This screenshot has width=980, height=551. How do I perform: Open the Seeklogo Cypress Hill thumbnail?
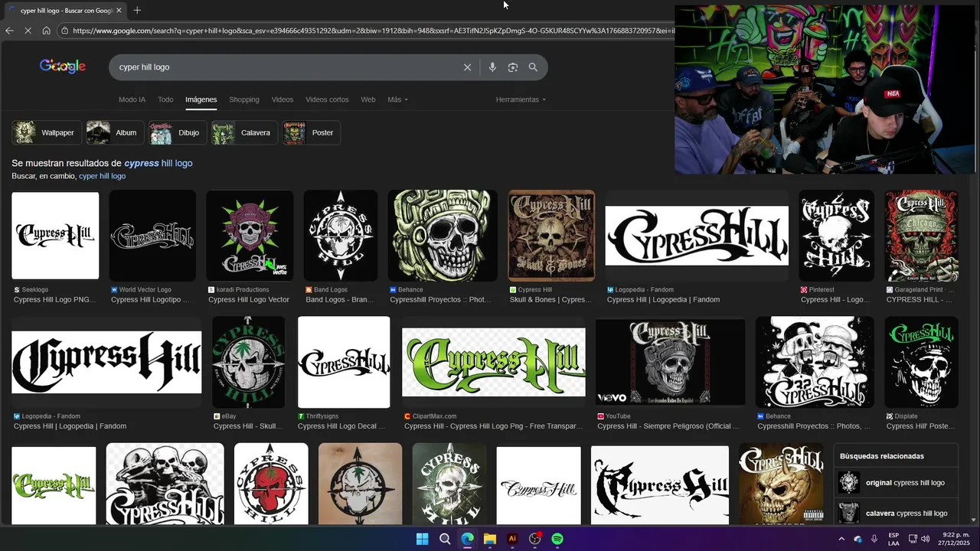pyautogui.click(x=55, y=236)
